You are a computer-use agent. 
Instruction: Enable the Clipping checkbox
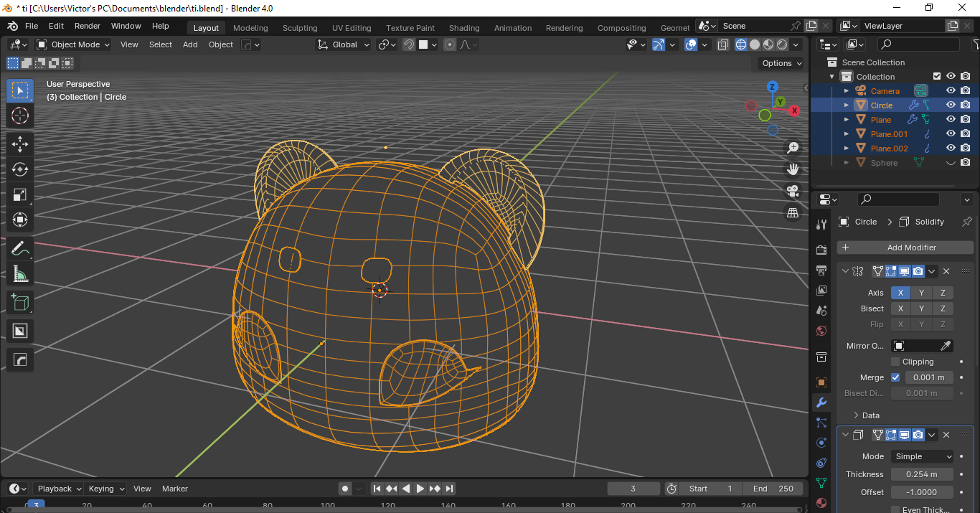[x=895, y=362]
